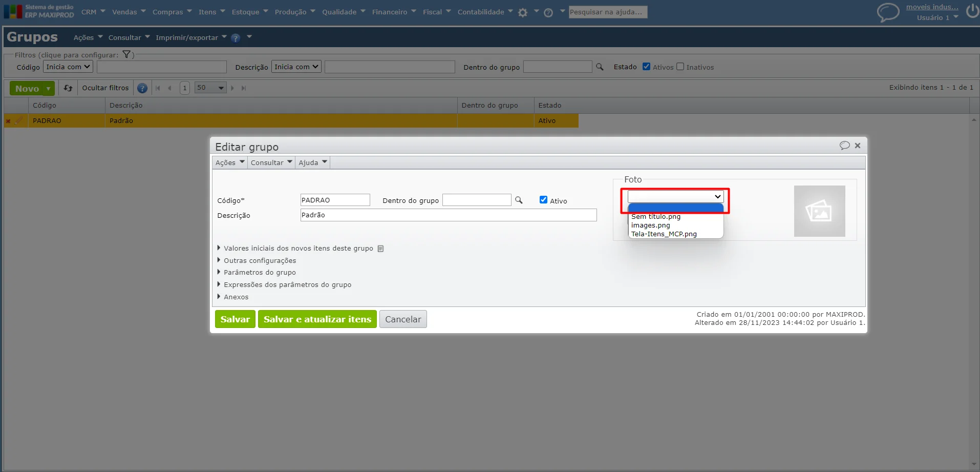Click the power logout icon
Screen dimensions: 980x472
coord(972,11)
